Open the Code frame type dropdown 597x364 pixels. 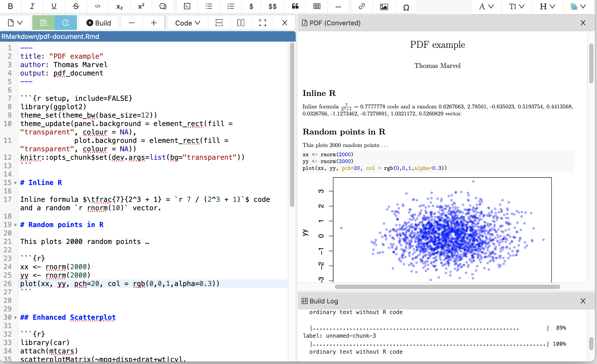(187, 23)
